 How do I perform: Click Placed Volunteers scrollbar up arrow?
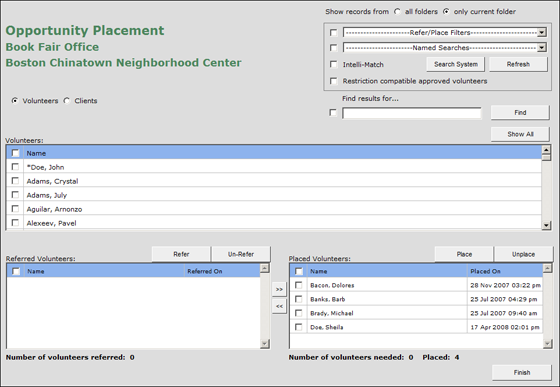(548, 268)
